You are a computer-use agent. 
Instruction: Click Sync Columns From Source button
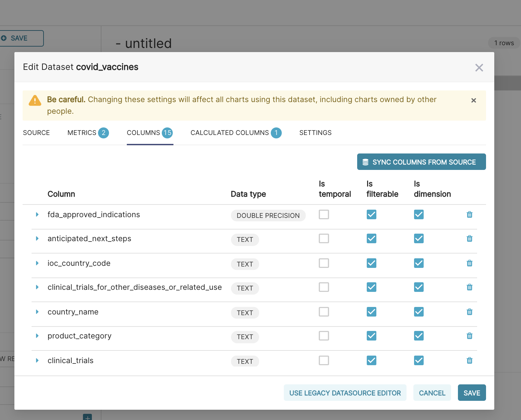[x=421, y=162]
